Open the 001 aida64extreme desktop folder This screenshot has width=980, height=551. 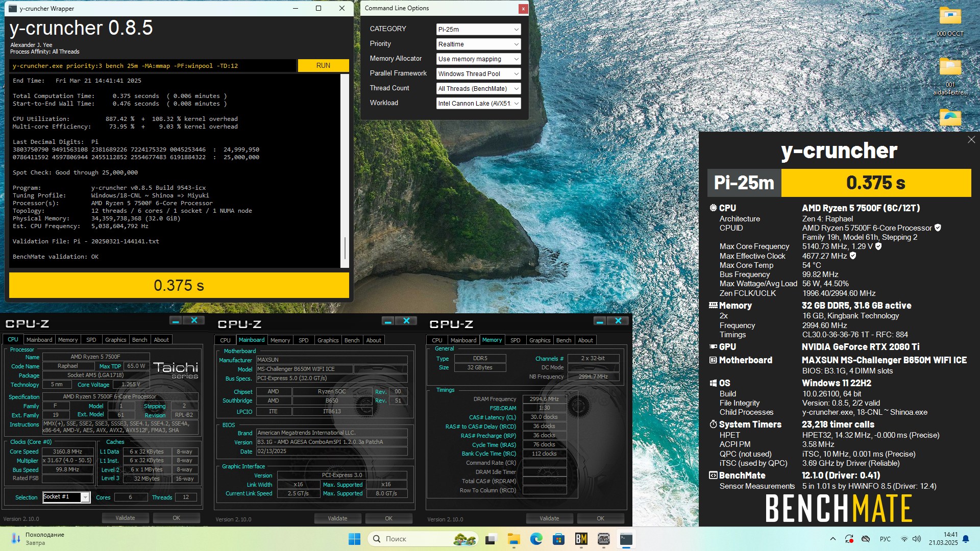click(x=950, y=77)
